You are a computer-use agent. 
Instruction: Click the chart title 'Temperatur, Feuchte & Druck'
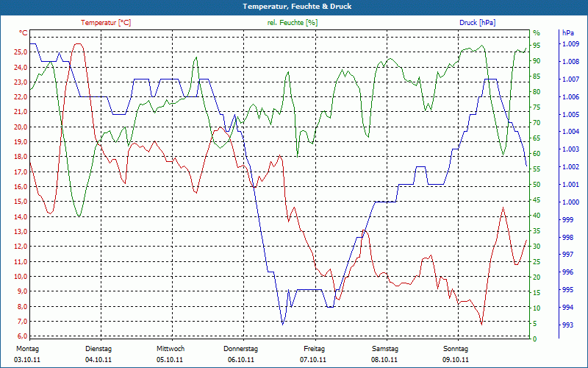click(x=297, y=7)
